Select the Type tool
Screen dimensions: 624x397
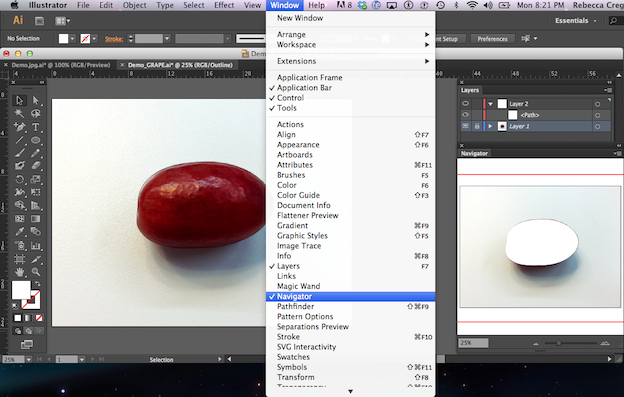[x=35, y=127]
